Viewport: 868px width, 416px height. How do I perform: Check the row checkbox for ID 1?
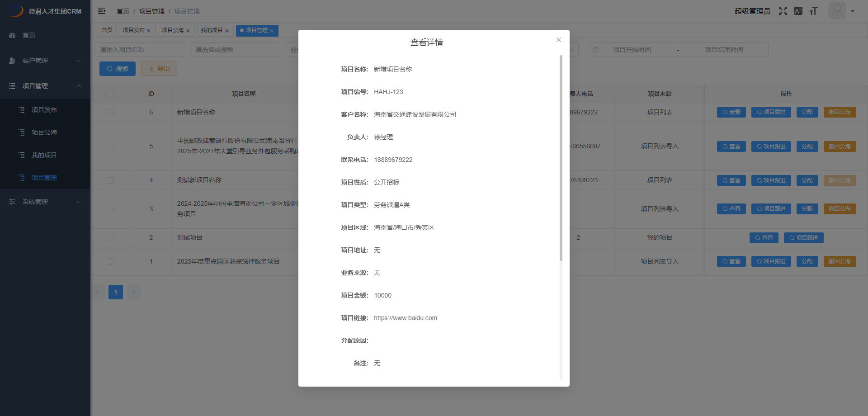point(111,261)
